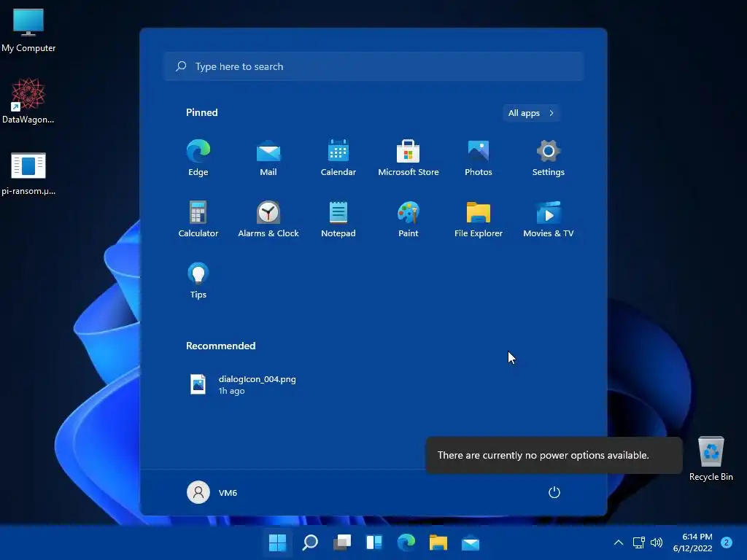This screenshot has height=560, width=747.
Task: Open the Settings gear app
Action: 549,157
